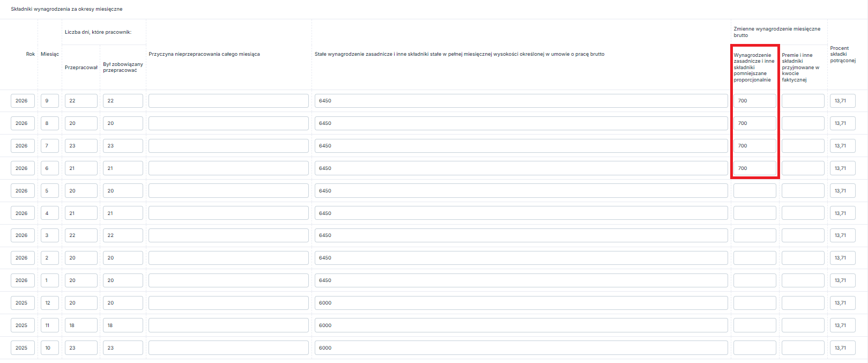The height and width of the screenshot is (363, 868).
Task: Click the empty absence reason field for month 7
Action: pyautogui.click(x=228, y=146)
